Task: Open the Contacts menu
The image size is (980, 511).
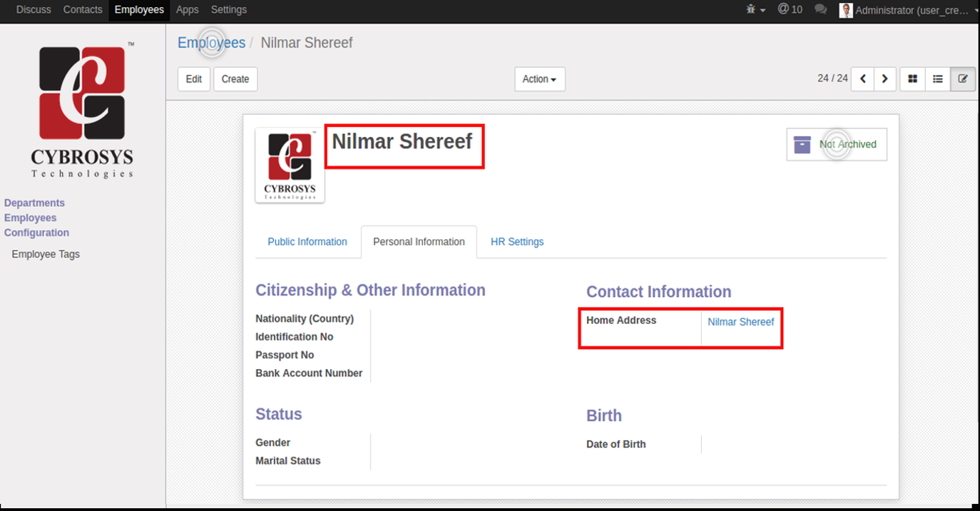Action: click(x=83, y=10)
